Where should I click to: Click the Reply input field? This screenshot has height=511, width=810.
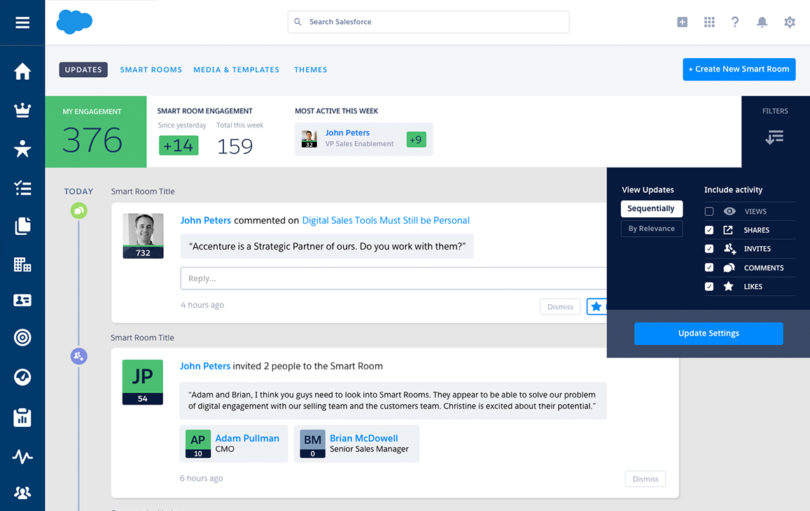(394, 278)
